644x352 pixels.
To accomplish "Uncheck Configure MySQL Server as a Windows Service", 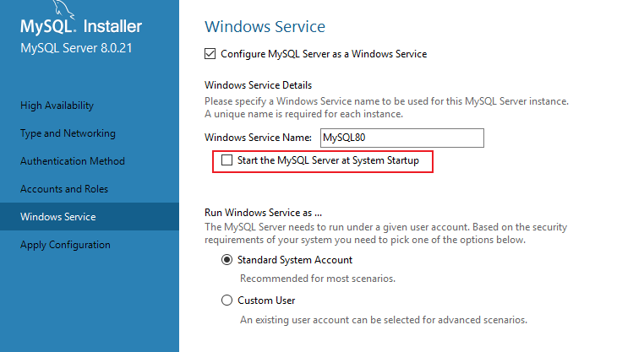I will 210,54.
